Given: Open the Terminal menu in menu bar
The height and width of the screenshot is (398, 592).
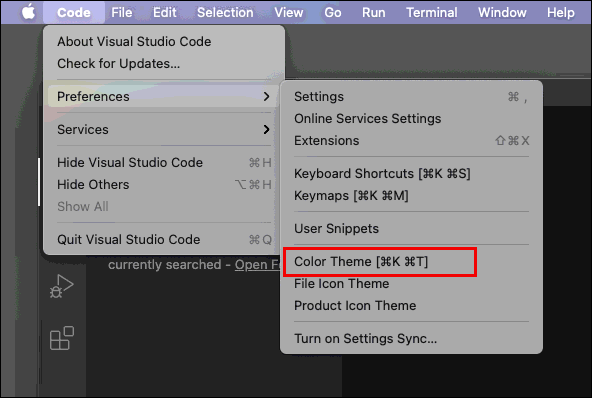Looking at the screenshot, I should 432,12.
